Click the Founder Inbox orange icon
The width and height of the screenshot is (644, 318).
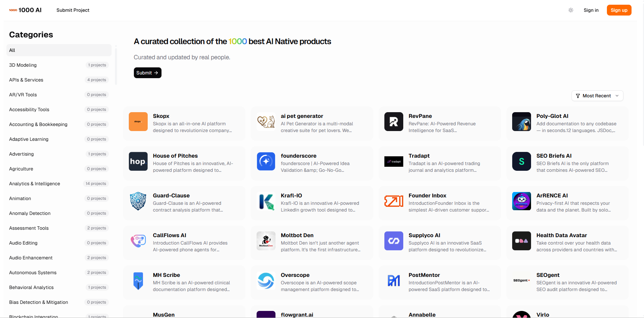click(x=393, y=201)
